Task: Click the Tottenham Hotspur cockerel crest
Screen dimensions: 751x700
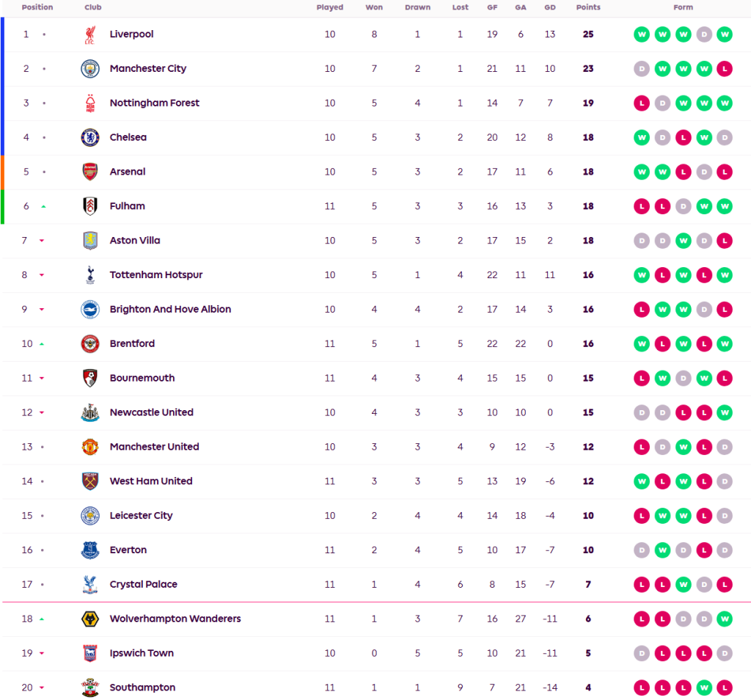Action: (x=89, y=275)
